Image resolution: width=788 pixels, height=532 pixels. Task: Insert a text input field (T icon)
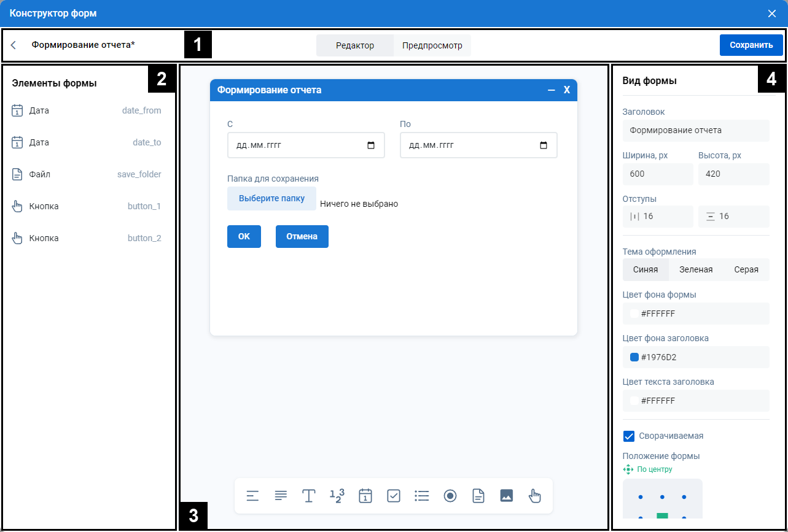coord(309,496)
